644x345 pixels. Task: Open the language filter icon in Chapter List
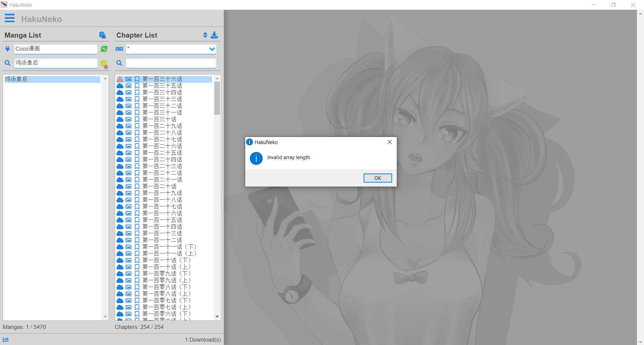pos(119,49)
